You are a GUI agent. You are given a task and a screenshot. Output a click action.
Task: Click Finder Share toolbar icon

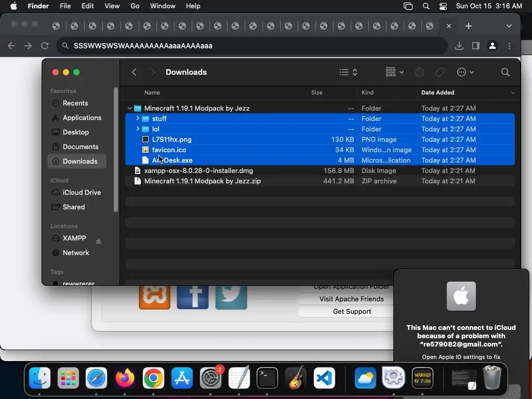(419, 72)
